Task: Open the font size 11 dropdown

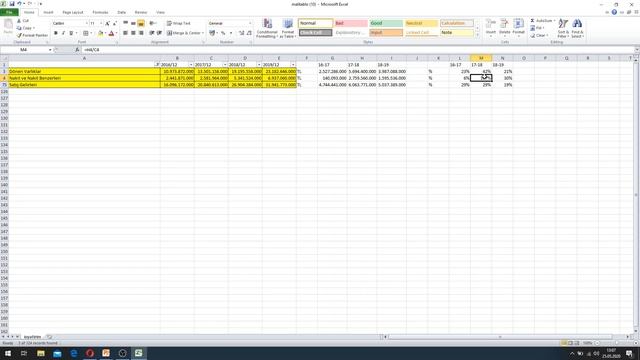Action: coord(101,24)
